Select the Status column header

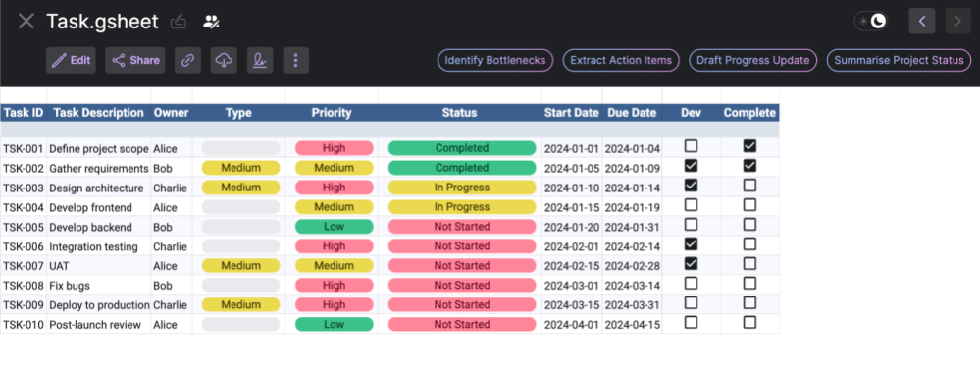coord(459,113)
